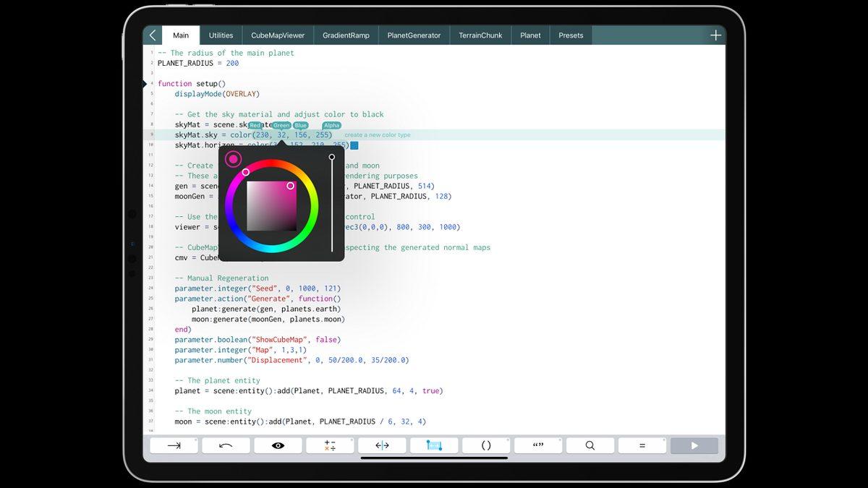
Task: Open search with the magnifier key
Action: point(590,445)
